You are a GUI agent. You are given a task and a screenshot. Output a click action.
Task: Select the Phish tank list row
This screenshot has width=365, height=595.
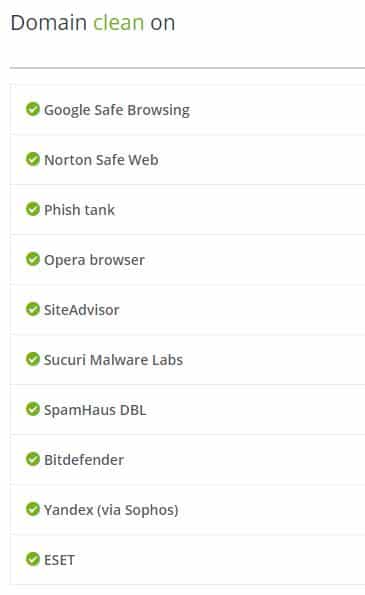coord(187,209)
